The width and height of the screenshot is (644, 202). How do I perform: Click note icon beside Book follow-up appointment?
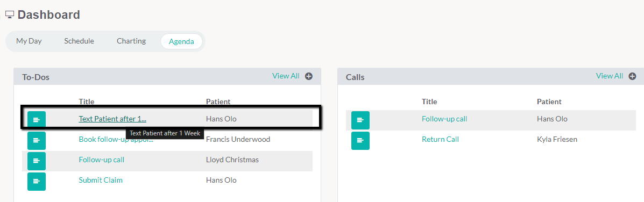click(x=37, y=141)
